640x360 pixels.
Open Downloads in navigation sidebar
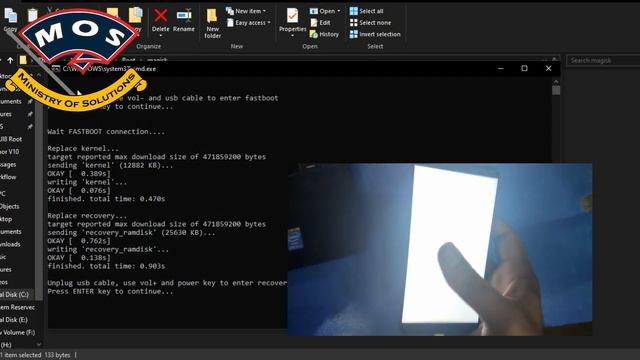tap(10, 244)
